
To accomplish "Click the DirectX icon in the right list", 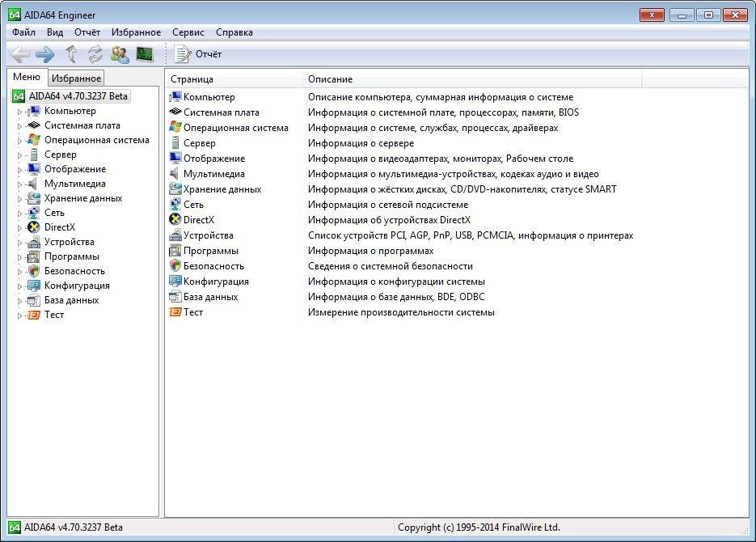I will click(x=175, y=219).
